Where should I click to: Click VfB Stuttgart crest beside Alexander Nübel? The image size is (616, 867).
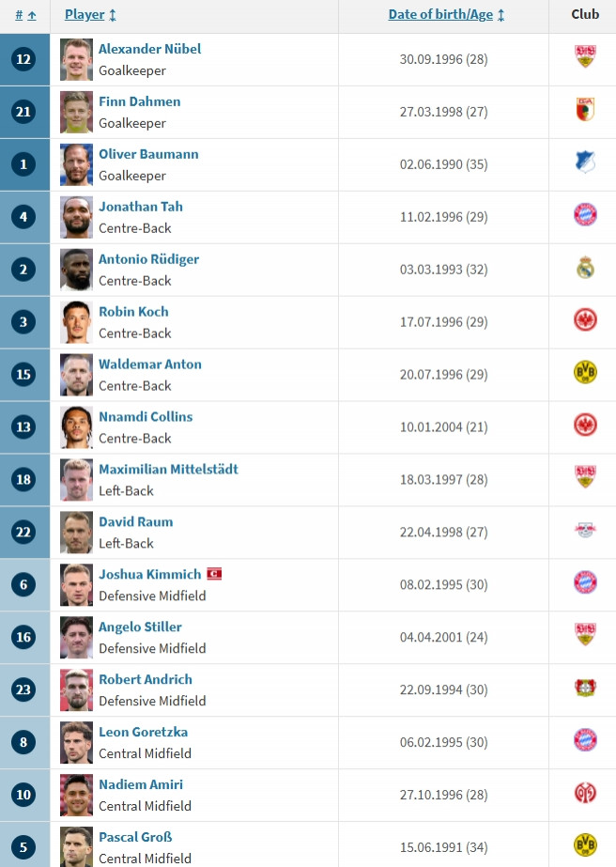pos(585,58)
